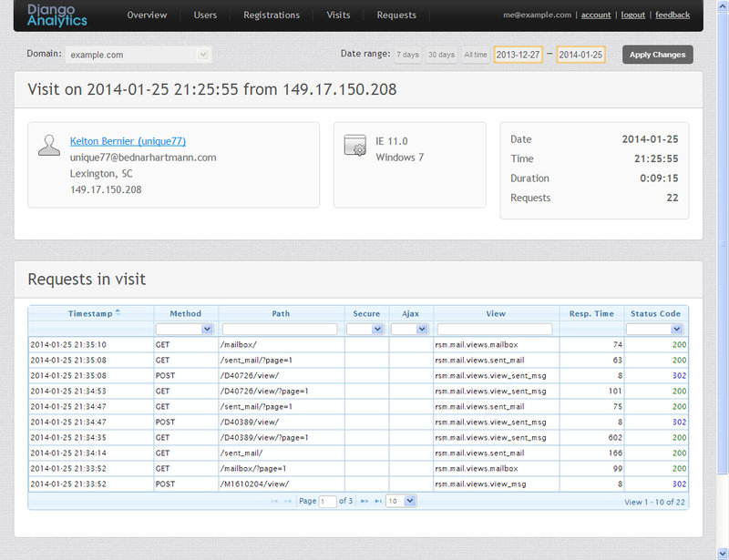The width and height of the screenshot is (729, 560).
Task: Go to first page of requests
Action: (x=274, y=501)
